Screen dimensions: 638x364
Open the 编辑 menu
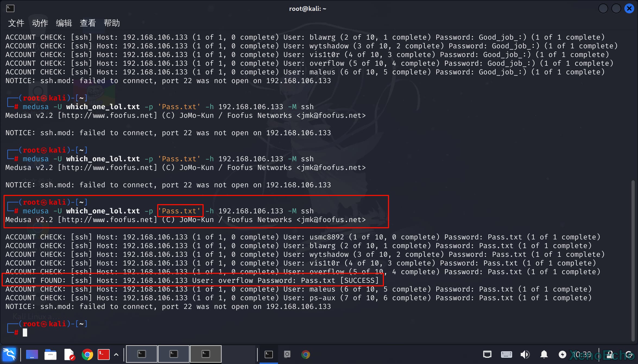point(64,23)
